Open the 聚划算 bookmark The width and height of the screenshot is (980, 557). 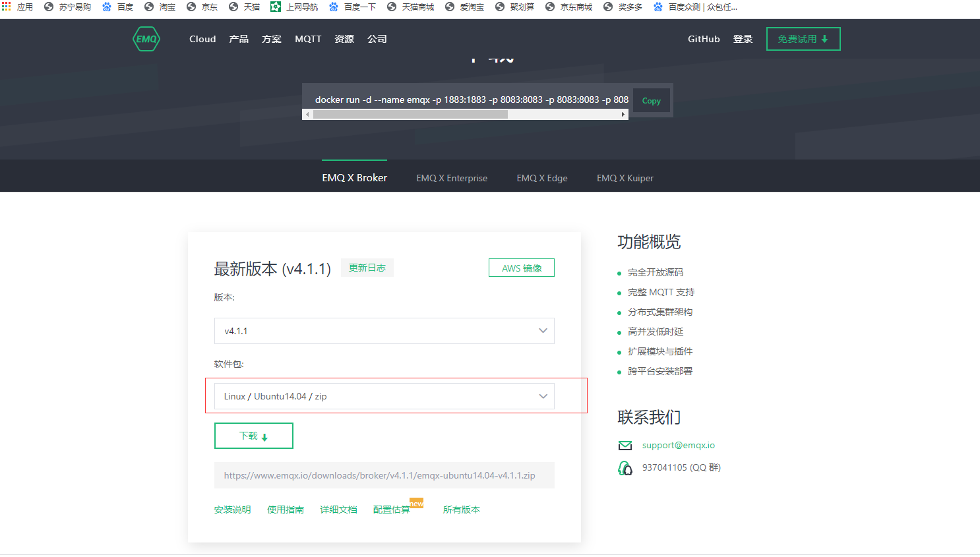(514, 7)
